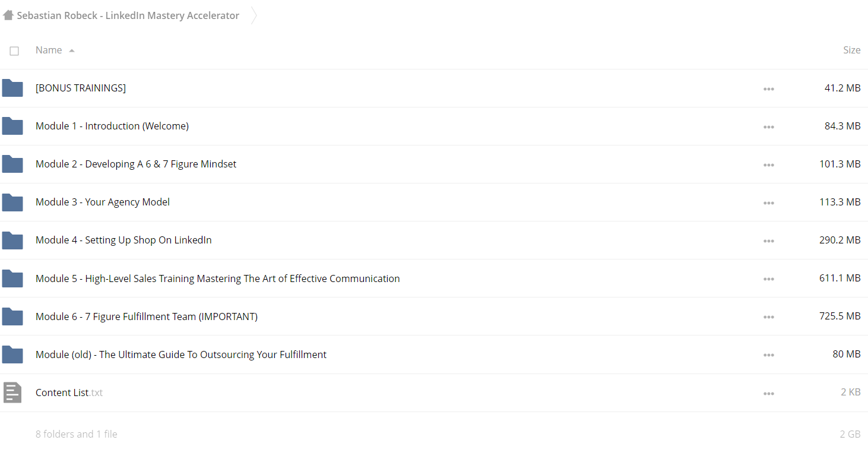This screenshot has width=868, height=459.
Task: Open more options for Content List.txt
Action: click(x=769, y=393)
